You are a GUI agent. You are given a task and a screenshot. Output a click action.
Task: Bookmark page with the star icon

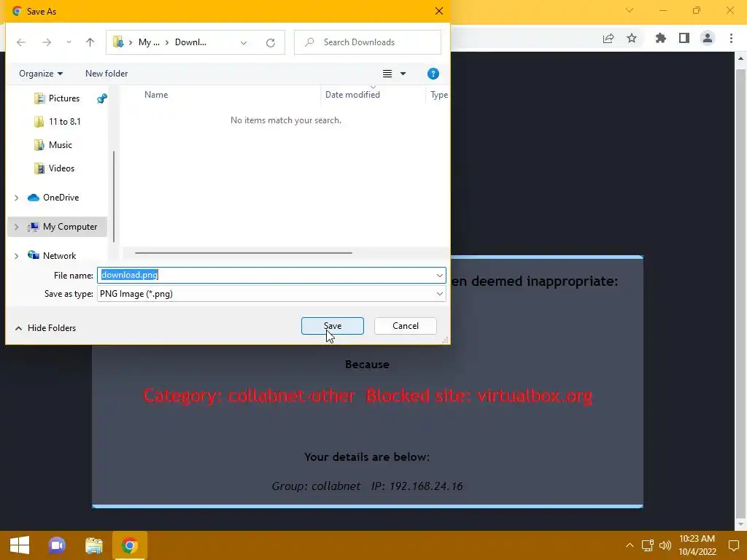[x=632, y=39]
